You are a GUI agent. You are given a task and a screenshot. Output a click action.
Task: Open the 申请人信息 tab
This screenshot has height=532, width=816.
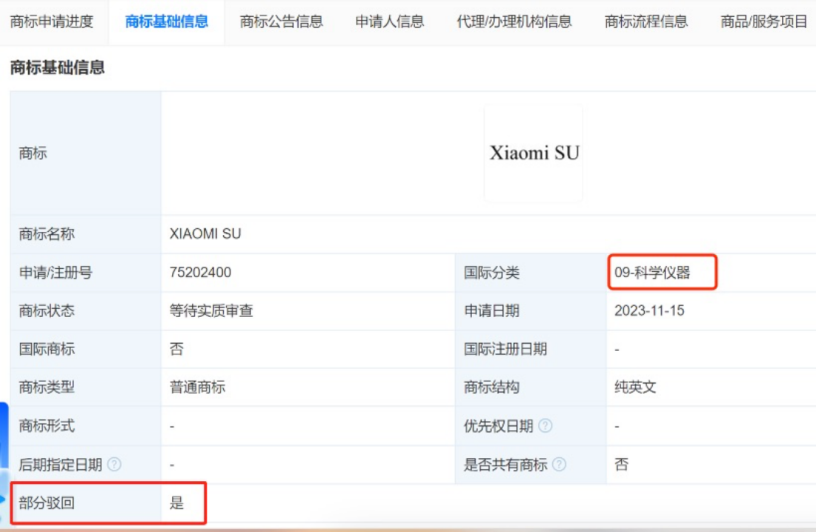(390, 22)
